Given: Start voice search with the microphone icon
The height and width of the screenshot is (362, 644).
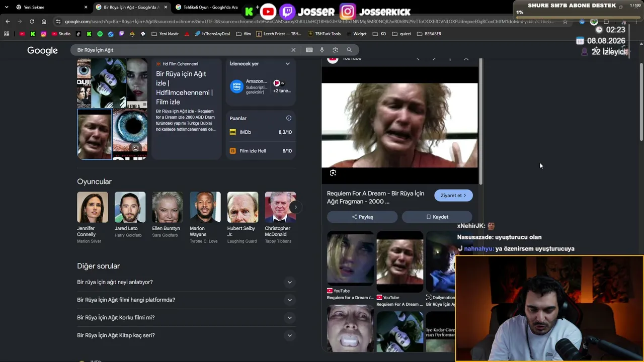Looking at the screenshot, I should (322, 50).
